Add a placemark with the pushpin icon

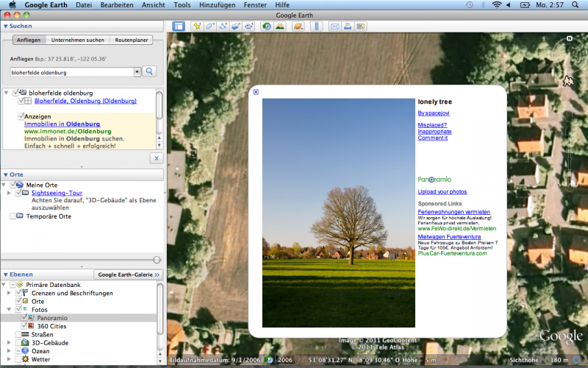click(197, 26)
